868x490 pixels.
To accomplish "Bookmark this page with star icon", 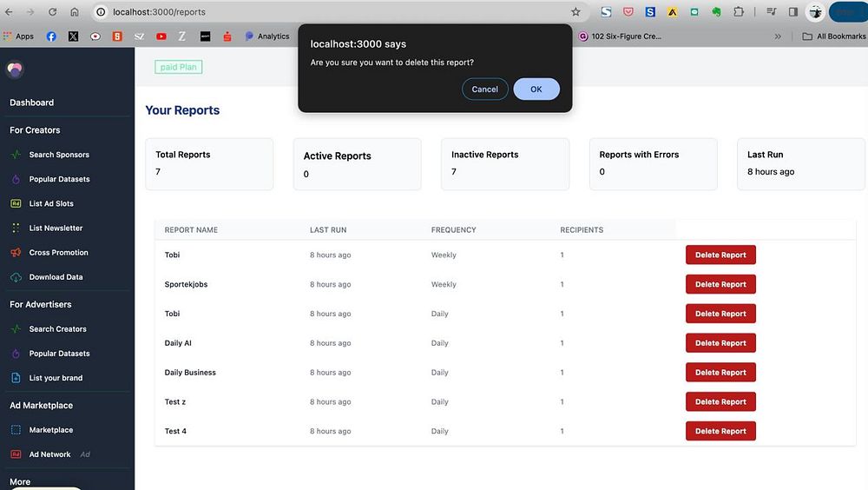I will tap(575, 11).
